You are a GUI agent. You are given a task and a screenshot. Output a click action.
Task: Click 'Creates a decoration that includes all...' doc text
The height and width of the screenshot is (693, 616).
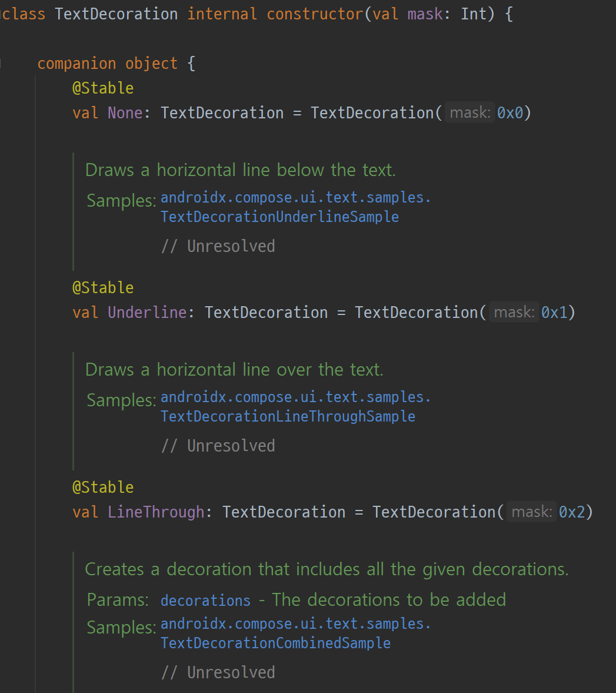point(327,570)
